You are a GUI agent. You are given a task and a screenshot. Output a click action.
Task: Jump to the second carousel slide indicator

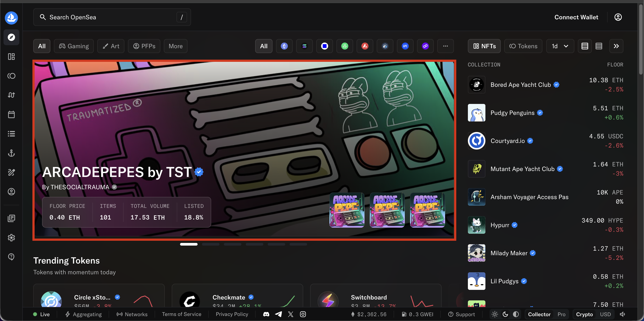(211, 244)
